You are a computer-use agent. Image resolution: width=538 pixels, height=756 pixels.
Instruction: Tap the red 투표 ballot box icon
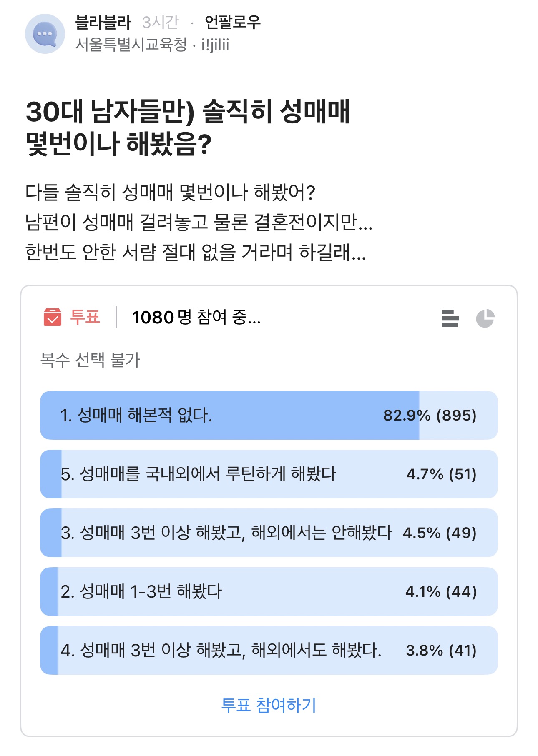click(x=53, y=317)
